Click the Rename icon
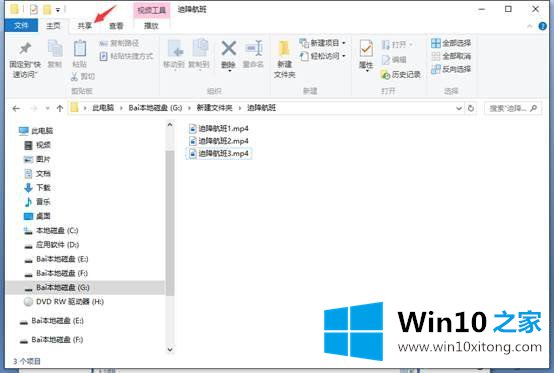 click(254, 49)
